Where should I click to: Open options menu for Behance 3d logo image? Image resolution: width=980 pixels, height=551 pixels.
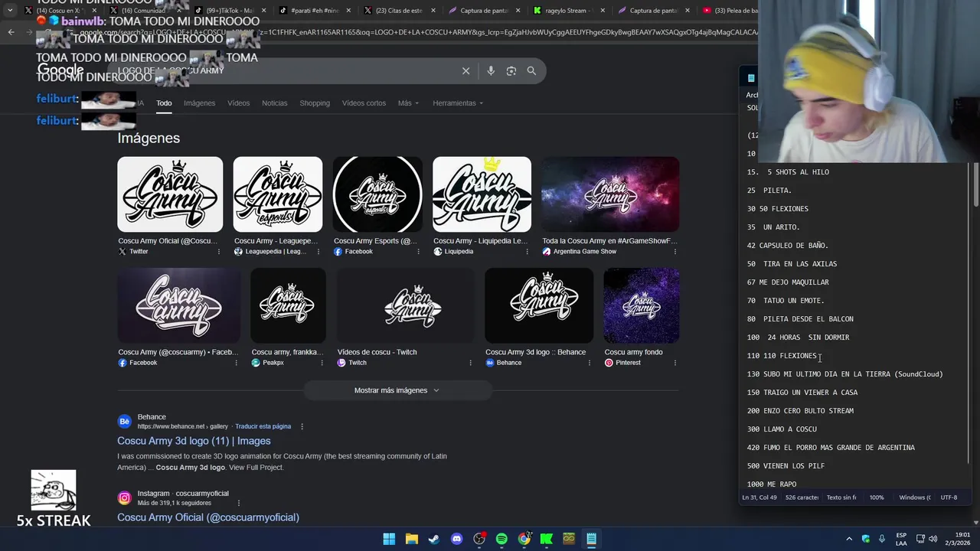point(589,363)
